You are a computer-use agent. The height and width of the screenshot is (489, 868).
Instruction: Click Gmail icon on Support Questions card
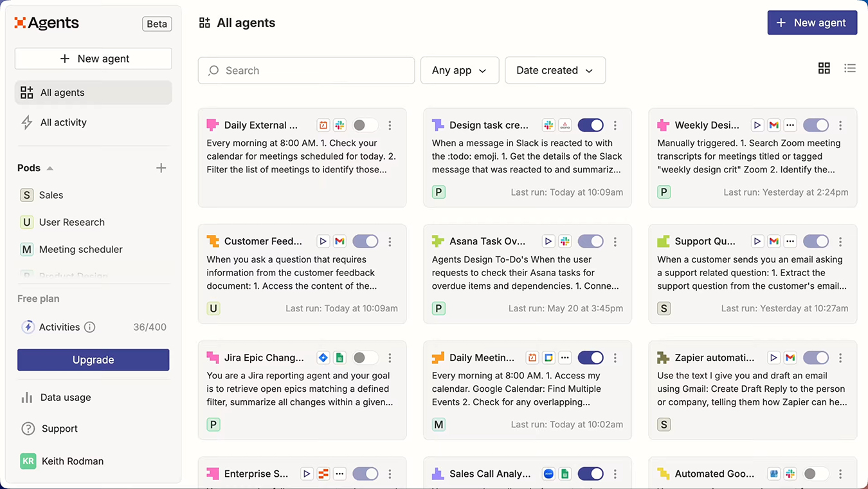pos(774,241)
